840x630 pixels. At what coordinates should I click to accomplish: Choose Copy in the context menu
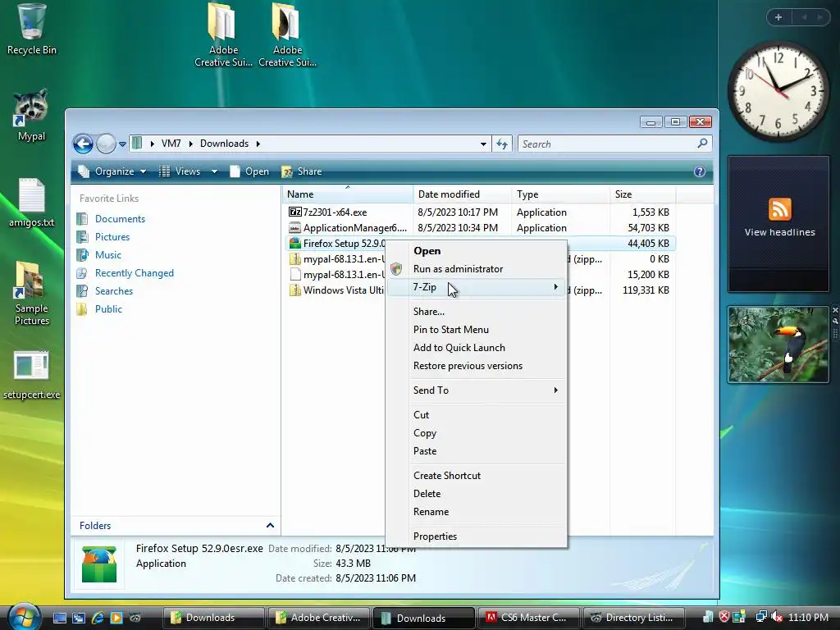(x=477, y=433)
